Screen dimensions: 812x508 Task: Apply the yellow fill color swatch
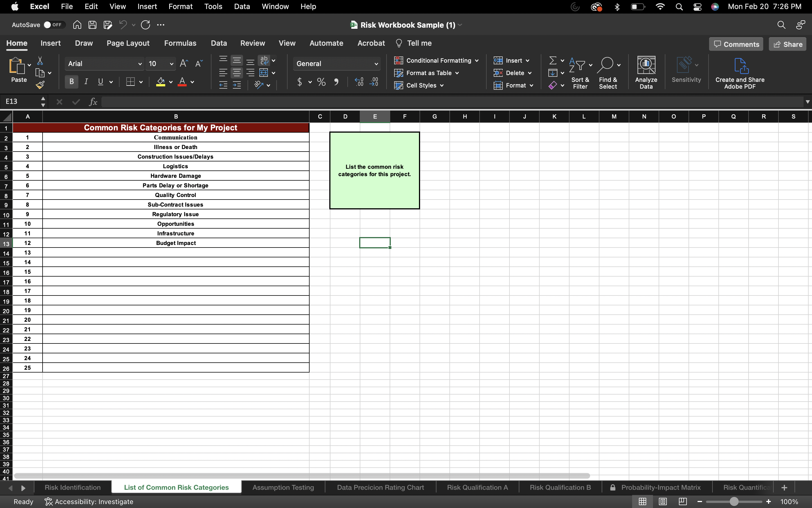tap(161, 82)
